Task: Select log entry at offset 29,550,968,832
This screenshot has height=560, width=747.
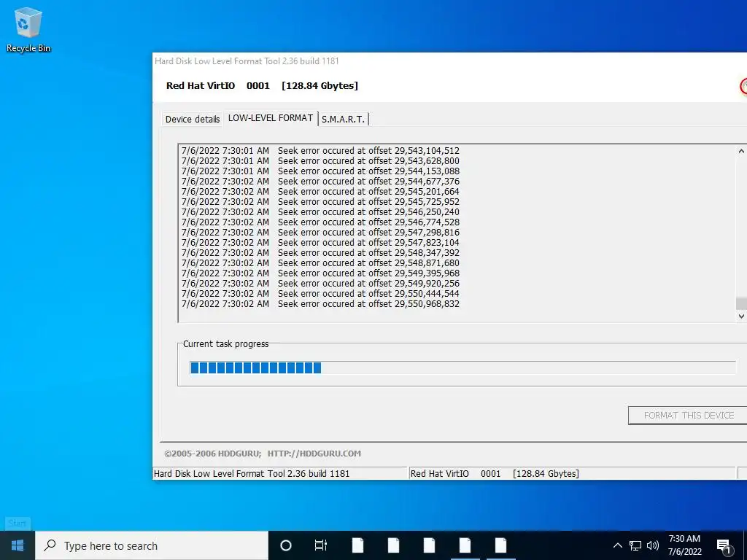Action: point(320,304)
